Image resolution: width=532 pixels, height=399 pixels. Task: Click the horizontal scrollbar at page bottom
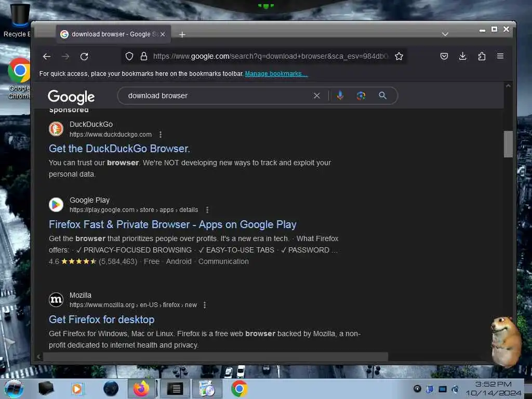click(x=216, y=356)
